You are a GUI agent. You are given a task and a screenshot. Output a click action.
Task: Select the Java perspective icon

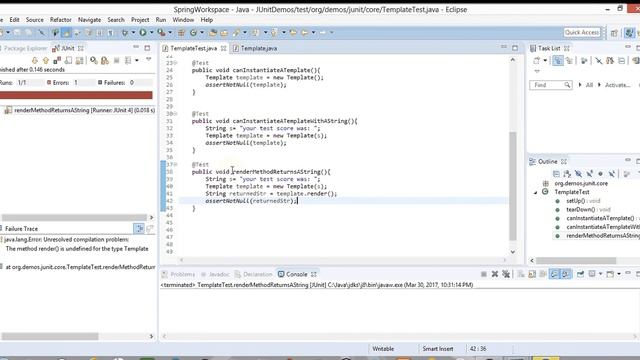pos(630,33)
